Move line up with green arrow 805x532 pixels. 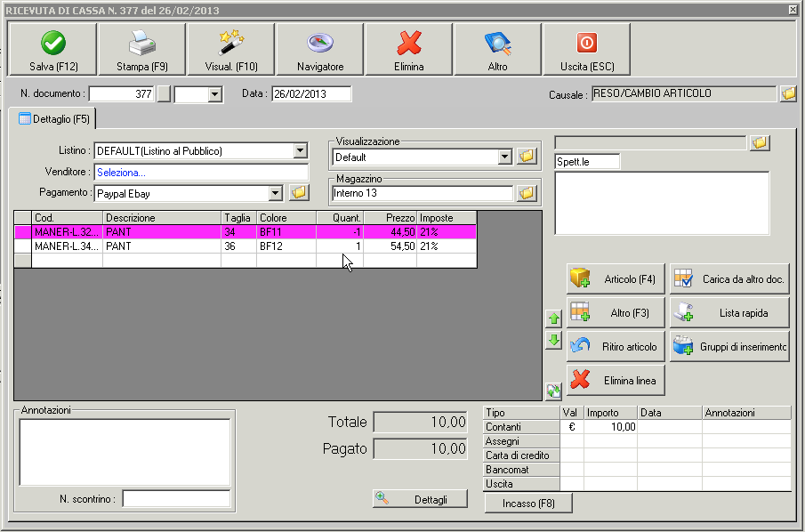pyautogui.click(x=553, y=318)
